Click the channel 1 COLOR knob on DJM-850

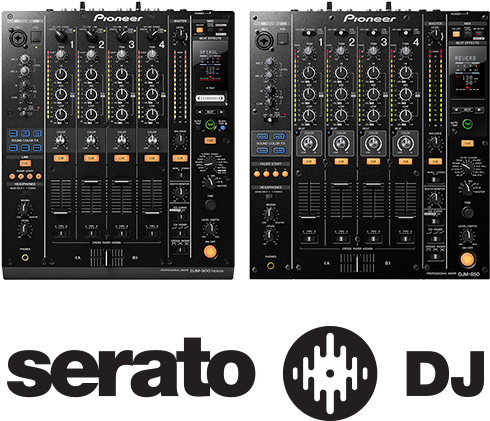click(x=309, y=144)
